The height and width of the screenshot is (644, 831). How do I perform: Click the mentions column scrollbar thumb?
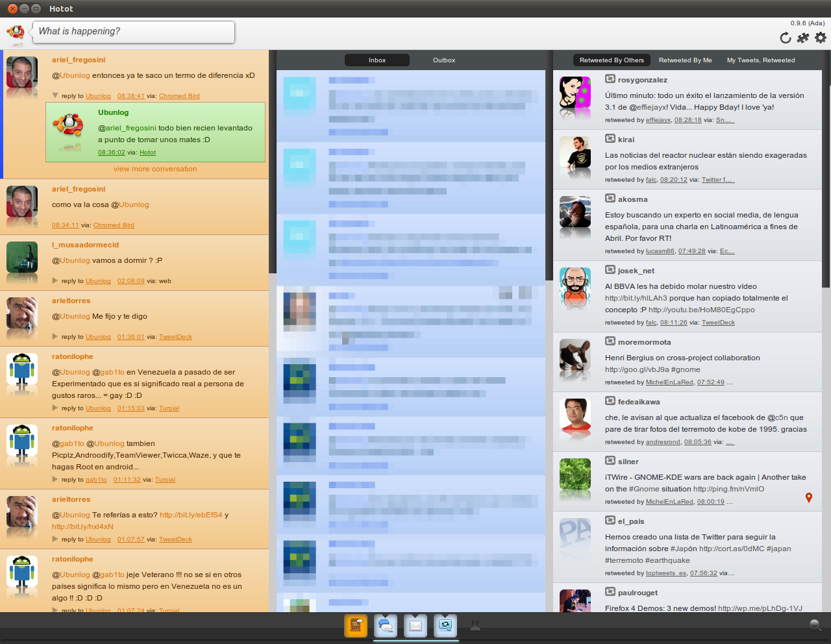[273, 162]
